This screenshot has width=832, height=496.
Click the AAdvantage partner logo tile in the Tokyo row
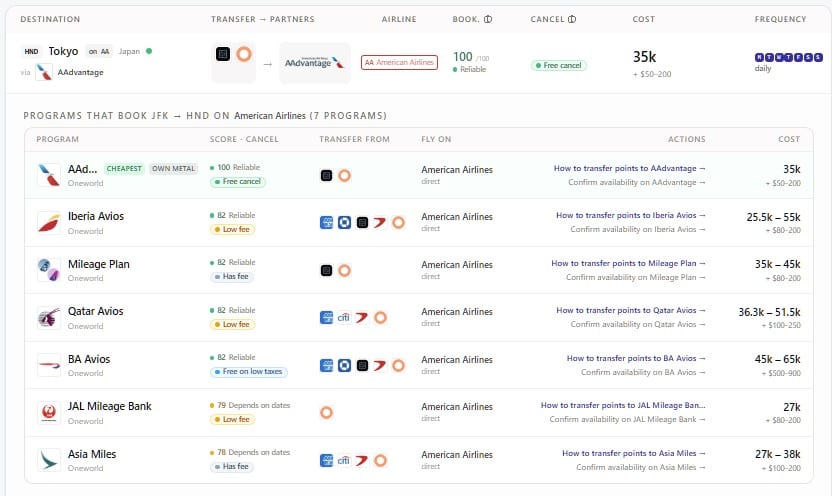[x=315, y=63]
